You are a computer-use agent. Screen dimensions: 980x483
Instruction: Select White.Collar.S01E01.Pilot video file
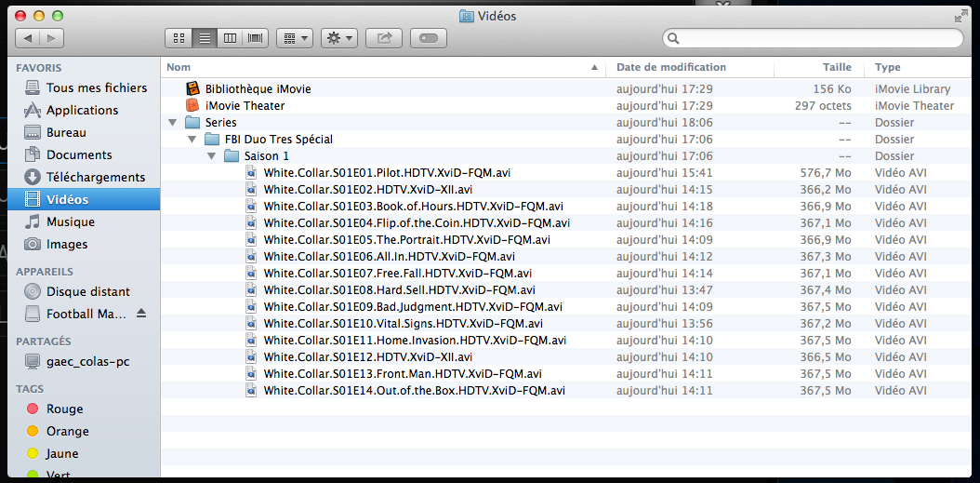point(386,173)
